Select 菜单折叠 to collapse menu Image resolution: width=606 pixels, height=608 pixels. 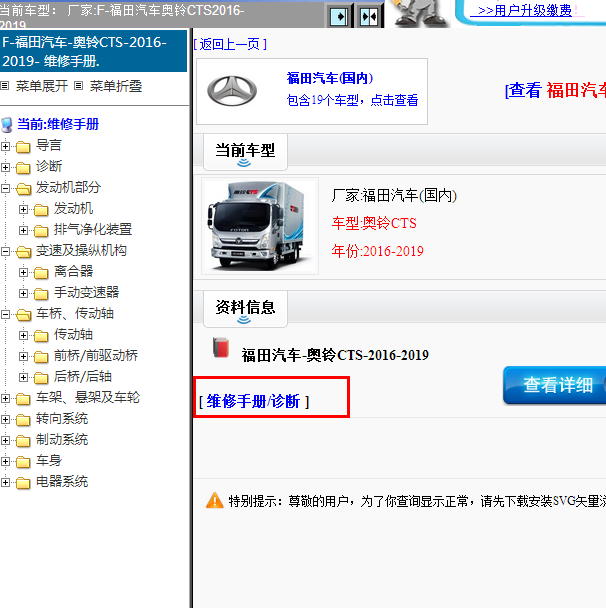[x=116, y=86]
